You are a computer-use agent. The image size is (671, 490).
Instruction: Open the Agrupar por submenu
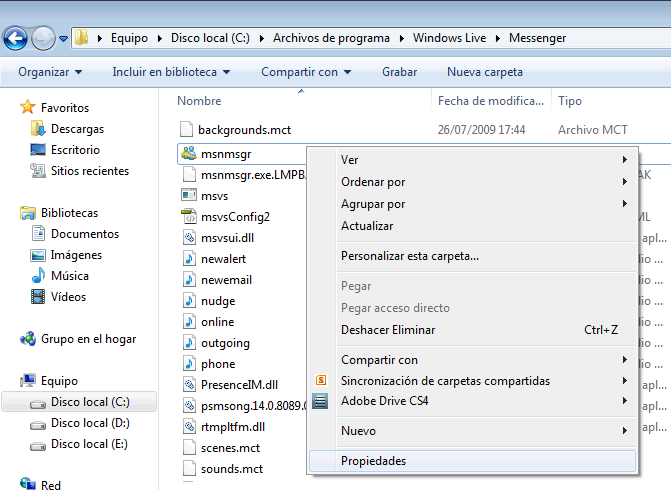472,204
